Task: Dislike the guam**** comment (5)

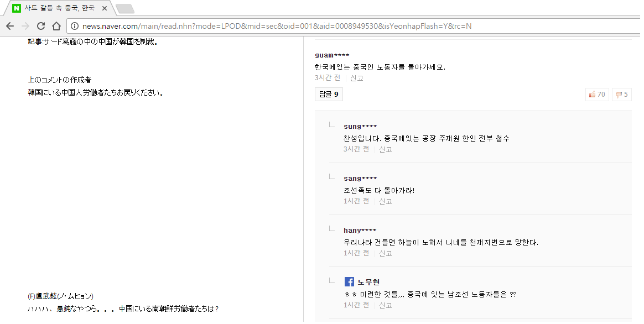Action: [622, 95]
